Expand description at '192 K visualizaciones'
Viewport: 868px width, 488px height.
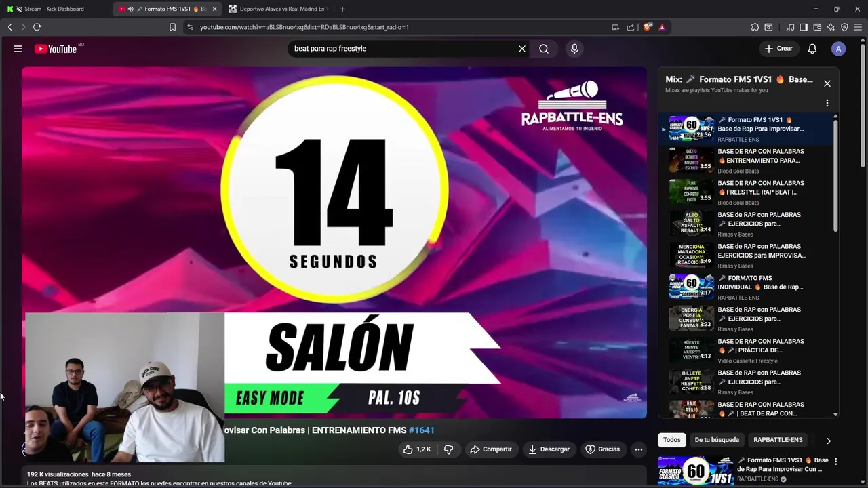pyautogui.click(x=79, y=474)
